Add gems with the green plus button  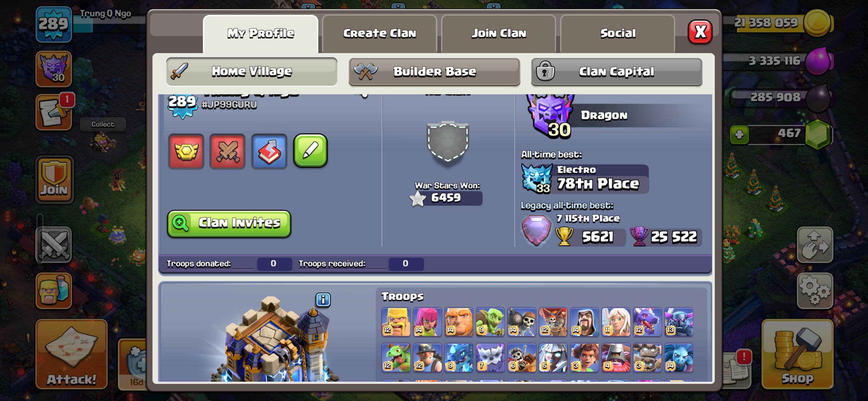tap(739, 135)
